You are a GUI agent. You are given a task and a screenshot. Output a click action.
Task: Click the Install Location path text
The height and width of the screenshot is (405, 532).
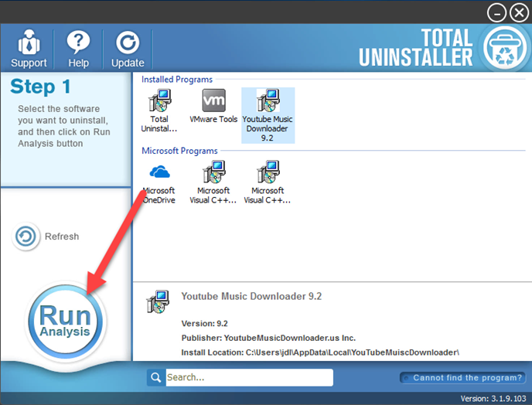pos(320,352)
